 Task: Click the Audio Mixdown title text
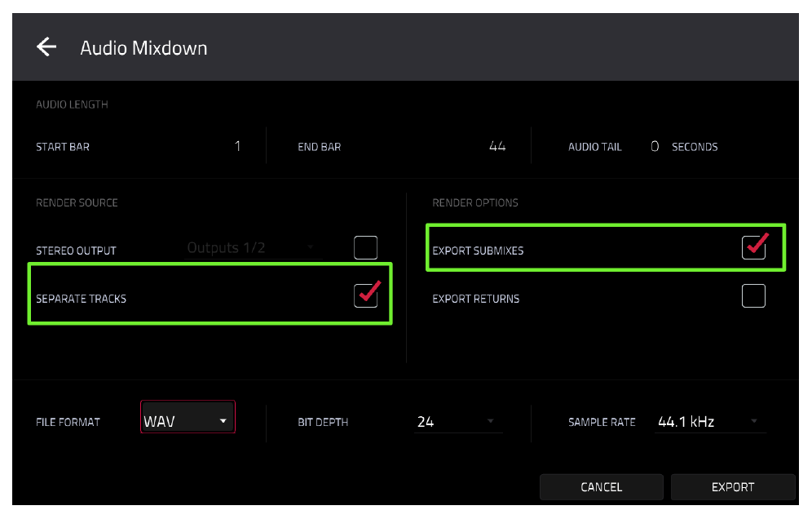[143, 47]
